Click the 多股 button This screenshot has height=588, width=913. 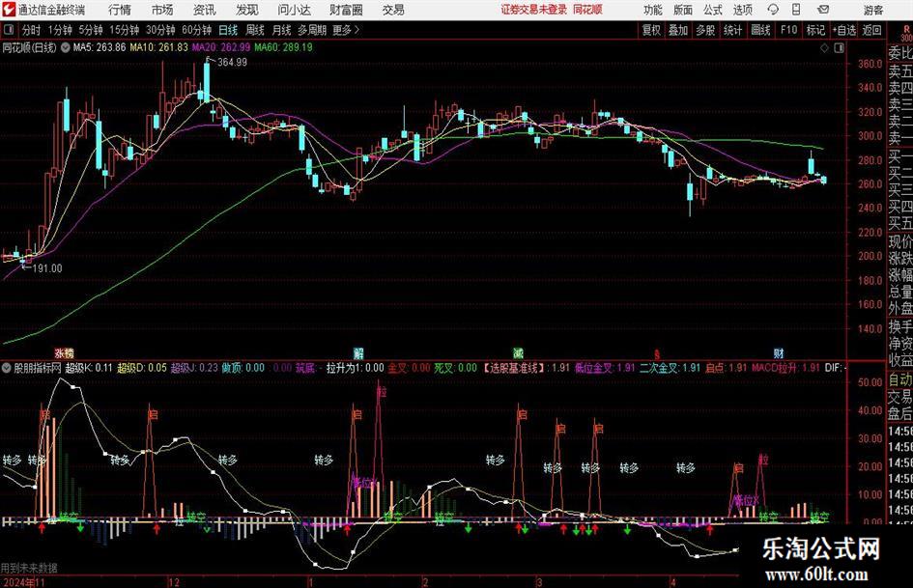(x=705, y=30)
